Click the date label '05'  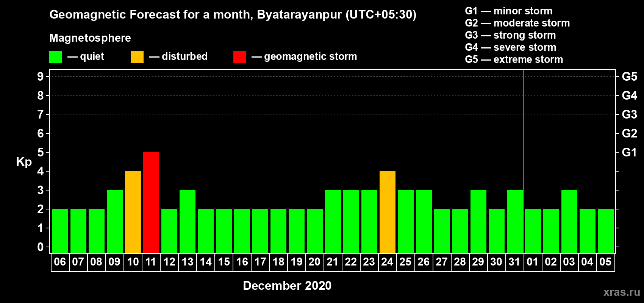click(x=605, y=262)
